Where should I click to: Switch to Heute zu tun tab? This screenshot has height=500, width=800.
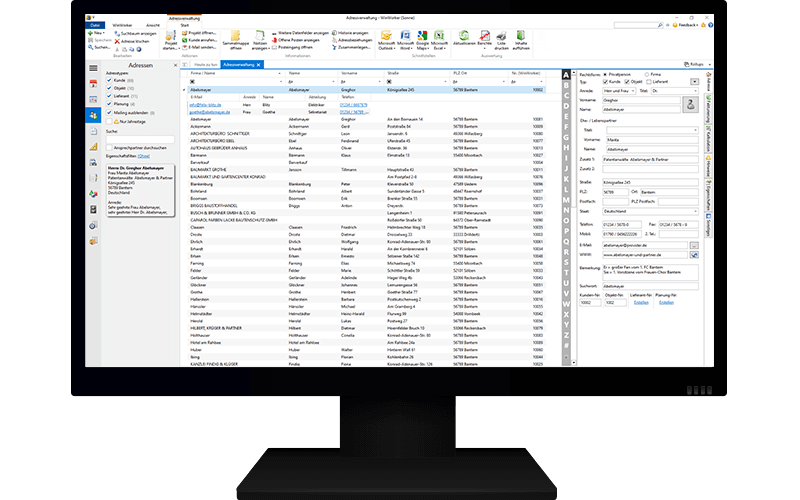tap(206, 65)
